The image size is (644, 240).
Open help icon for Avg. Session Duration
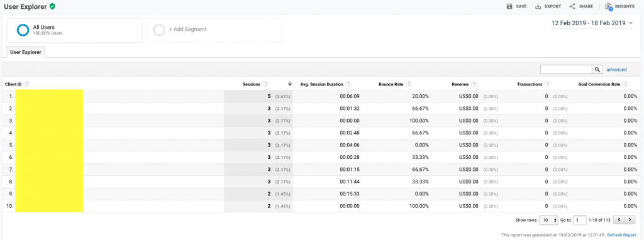point(348,84)
